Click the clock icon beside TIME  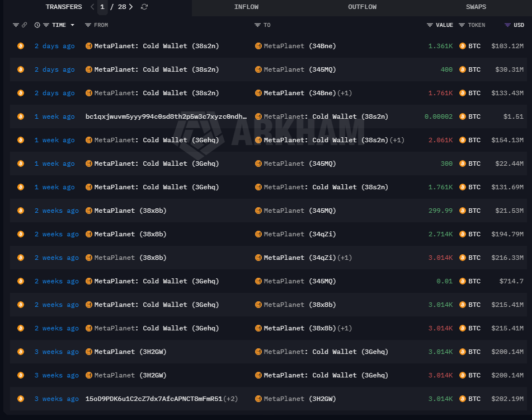click(37, 25)
